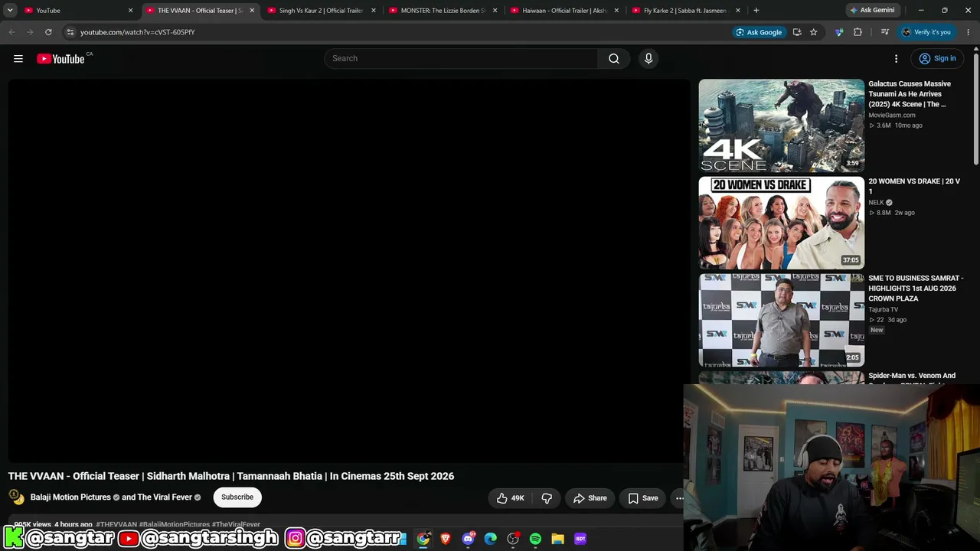The height and width of the screenshot is (551, 980).
Task: Open SME to Business Samrat thumbnail
Action: [781, 320]
